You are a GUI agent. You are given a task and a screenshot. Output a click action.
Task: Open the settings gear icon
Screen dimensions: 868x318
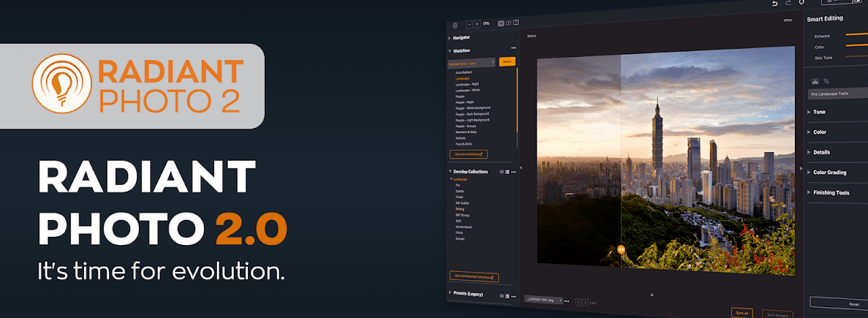click(455, 25)
